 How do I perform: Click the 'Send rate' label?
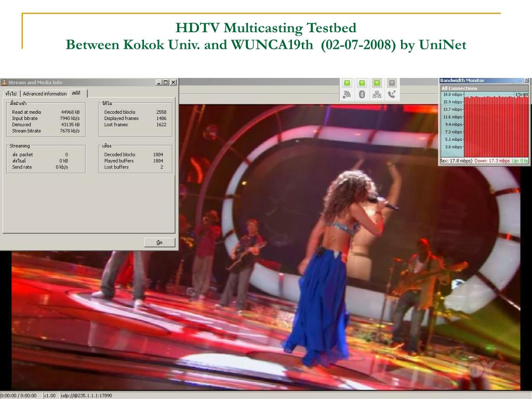(22, 167)
